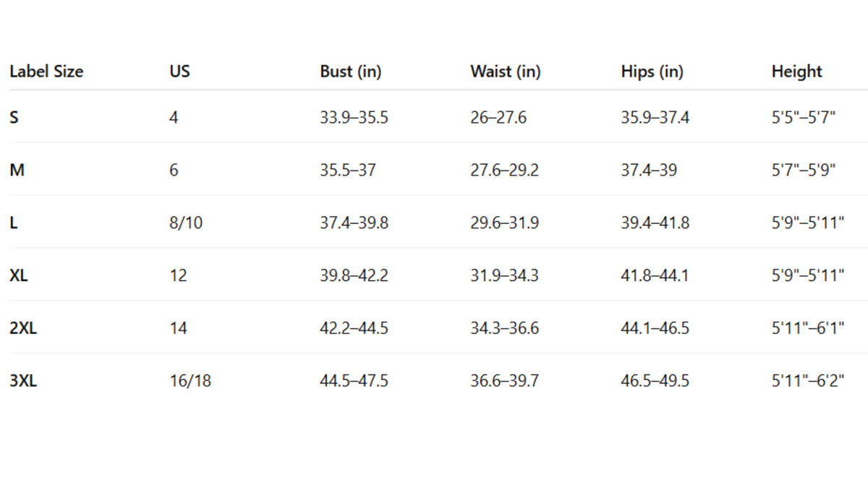
Task: Click bust measurement 33.9–35.5
Action: (354, 117)
